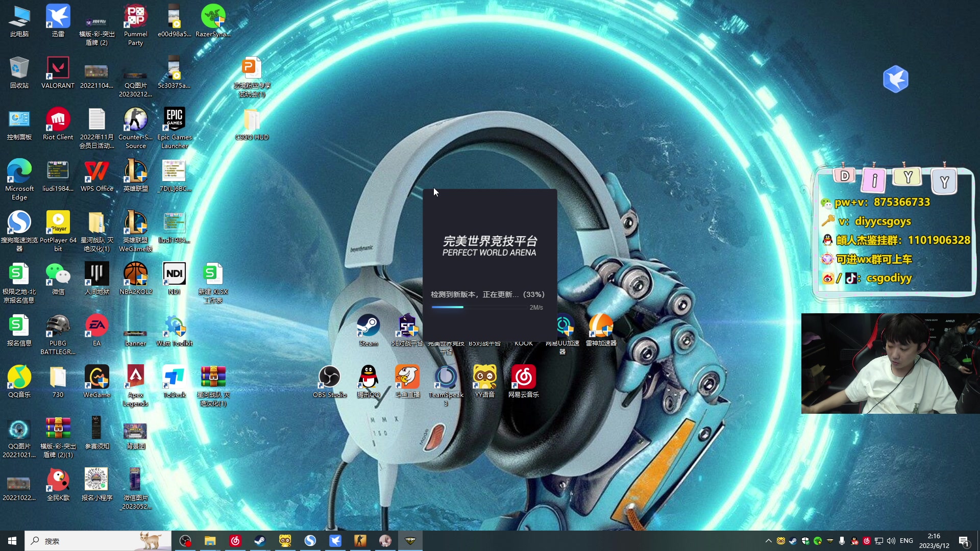Select the Watt Toolkit desktop shortcut
The image size is (980, 551).
[175, 331]
